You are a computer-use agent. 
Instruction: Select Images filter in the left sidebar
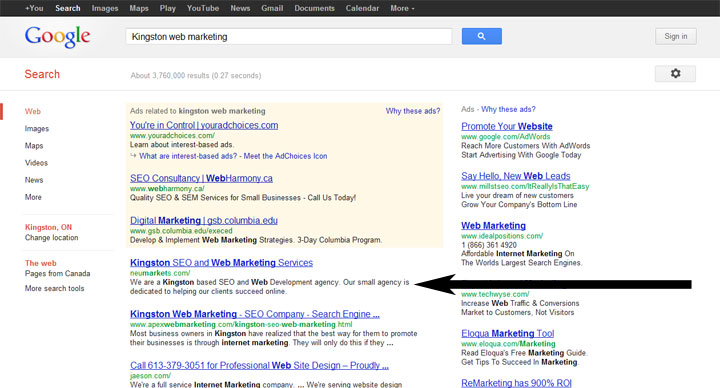point(37,129)
